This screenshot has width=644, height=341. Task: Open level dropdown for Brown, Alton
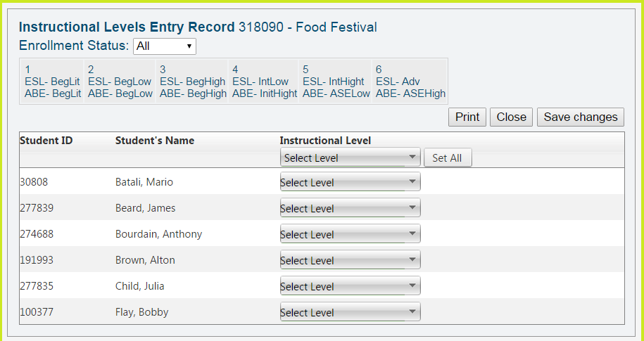(x=350, y=261)
